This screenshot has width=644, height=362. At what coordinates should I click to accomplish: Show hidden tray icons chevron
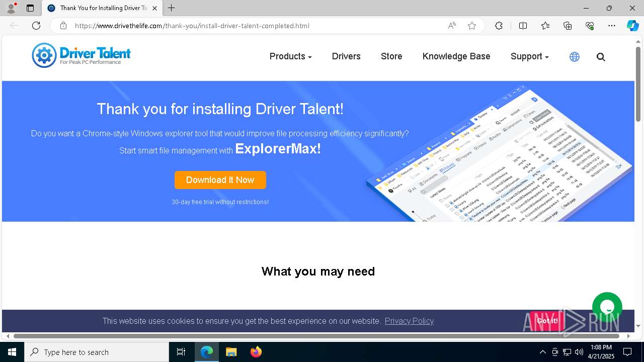[x=542, y=352]
